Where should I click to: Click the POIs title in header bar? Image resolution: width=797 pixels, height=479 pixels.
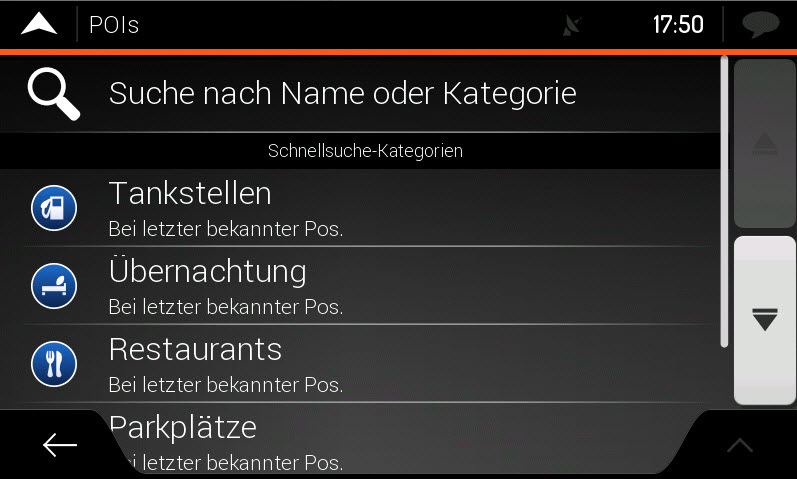point(114,25)
